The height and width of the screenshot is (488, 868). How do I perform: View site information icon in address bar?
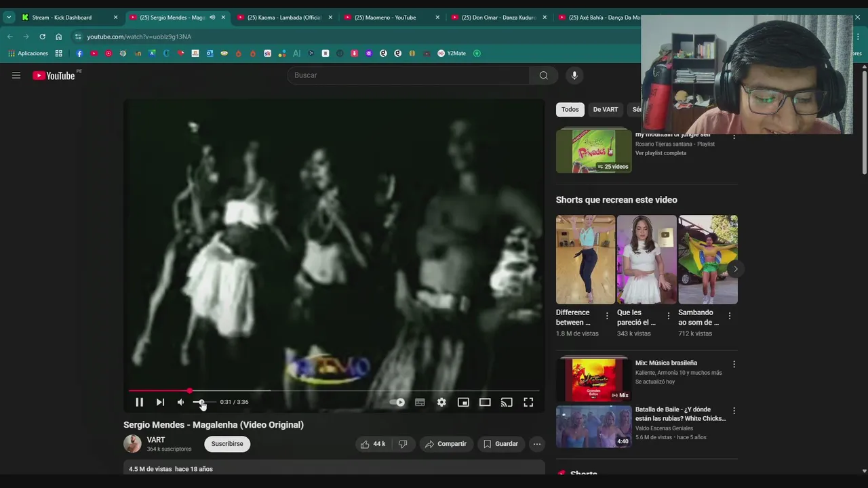(x=78, y=37)
